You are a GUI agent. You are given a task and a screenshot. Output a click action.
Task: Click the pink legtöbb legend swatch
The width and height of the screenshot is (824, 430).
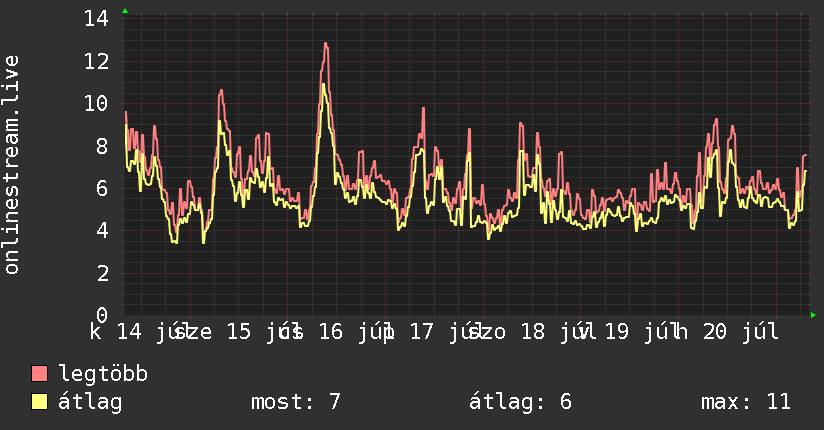pyautogui.click(x=39, y=374)
